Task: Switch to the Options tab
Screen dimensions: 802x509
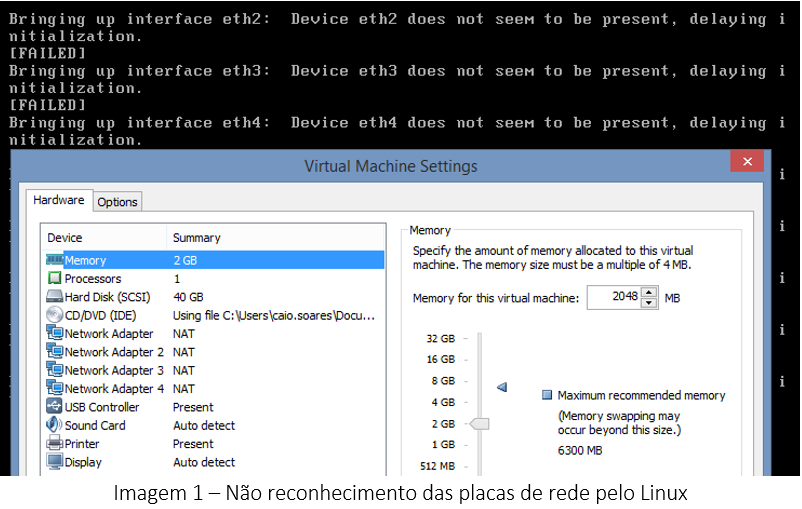Action: (x=117, y=202)
